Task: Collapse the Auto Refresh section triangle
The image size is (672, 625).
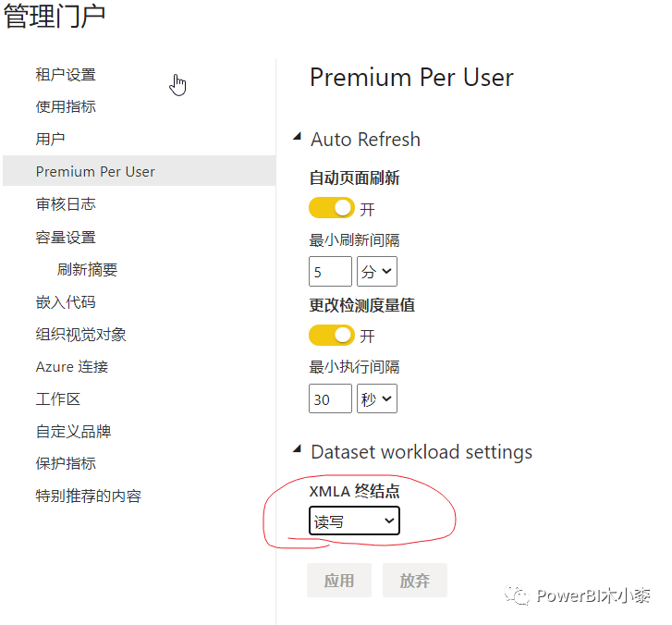Action: pos(297,136)
